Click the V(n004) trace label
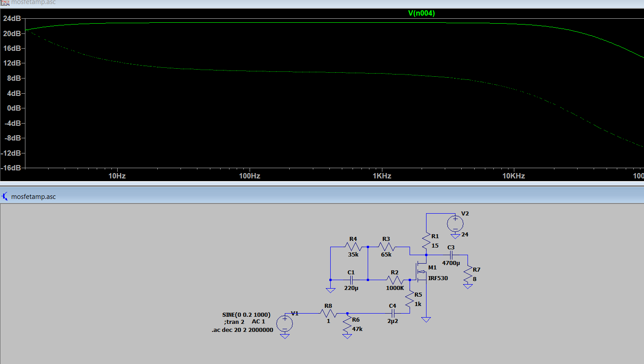 click(x=421, y=13)
